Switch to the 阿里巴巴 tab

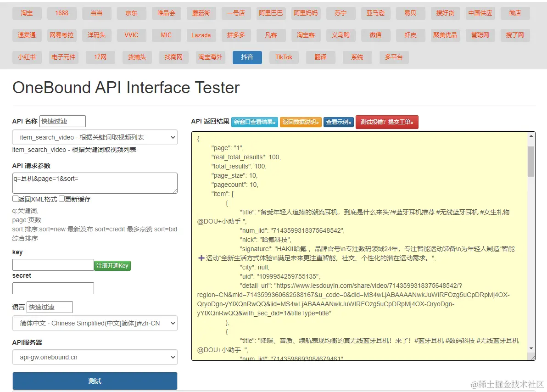(x=271, y=13)
